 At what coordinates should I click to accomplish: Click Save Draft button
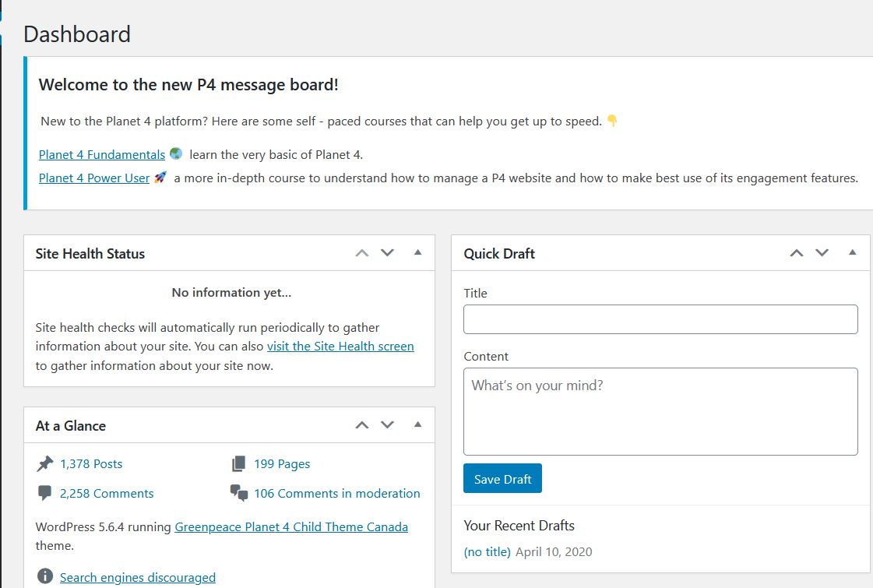(x=502, y=478)
